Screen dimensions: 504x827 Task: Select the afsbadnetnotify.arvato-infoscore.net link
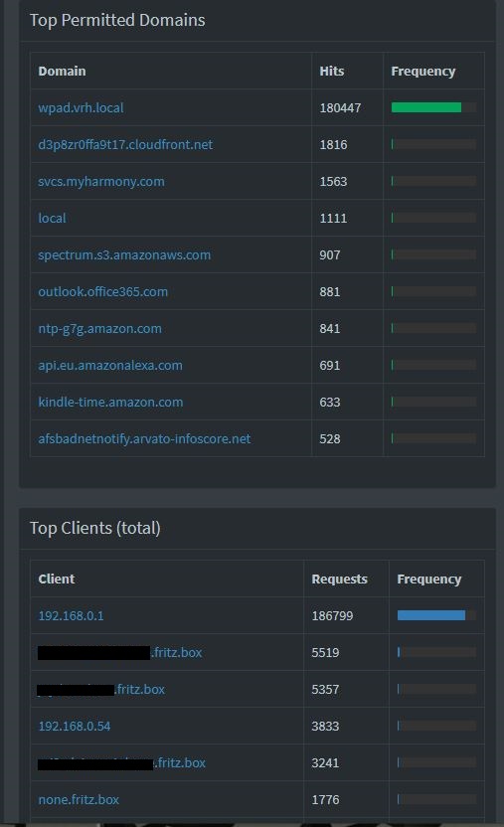(144, 438)
